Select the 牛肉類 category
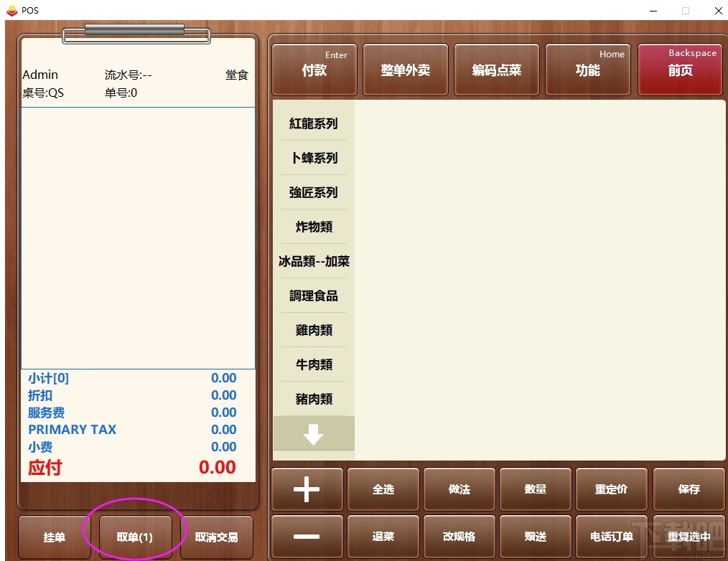Image resolution: width=728 pixels, height=561 pixels. pyautogui.click(x=313, y=364)
